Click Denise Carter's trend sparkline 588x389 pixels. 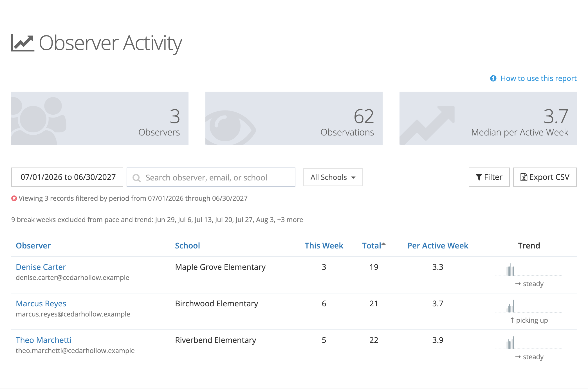tap(529, 270)
